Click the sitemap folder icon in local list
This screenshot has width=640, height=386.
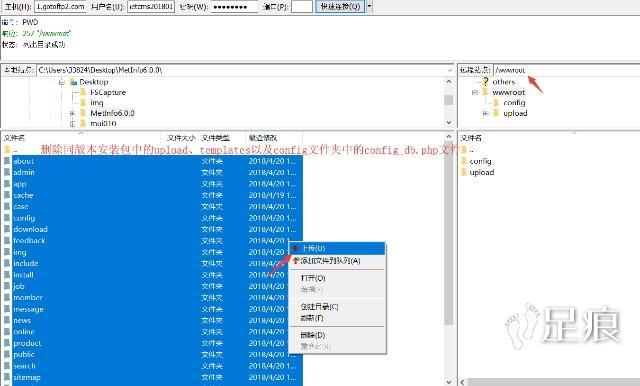click(x=7, y=377)
